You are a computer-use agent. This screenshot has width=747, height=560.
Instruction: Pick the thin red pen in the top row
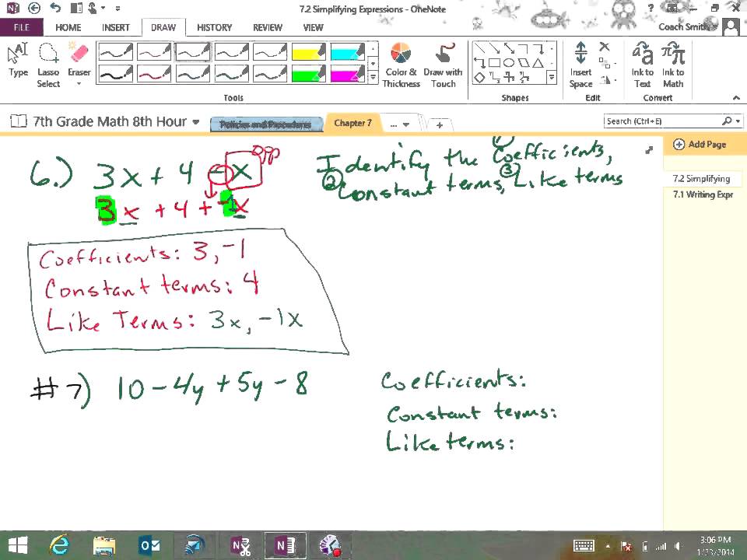click(154, 51)
